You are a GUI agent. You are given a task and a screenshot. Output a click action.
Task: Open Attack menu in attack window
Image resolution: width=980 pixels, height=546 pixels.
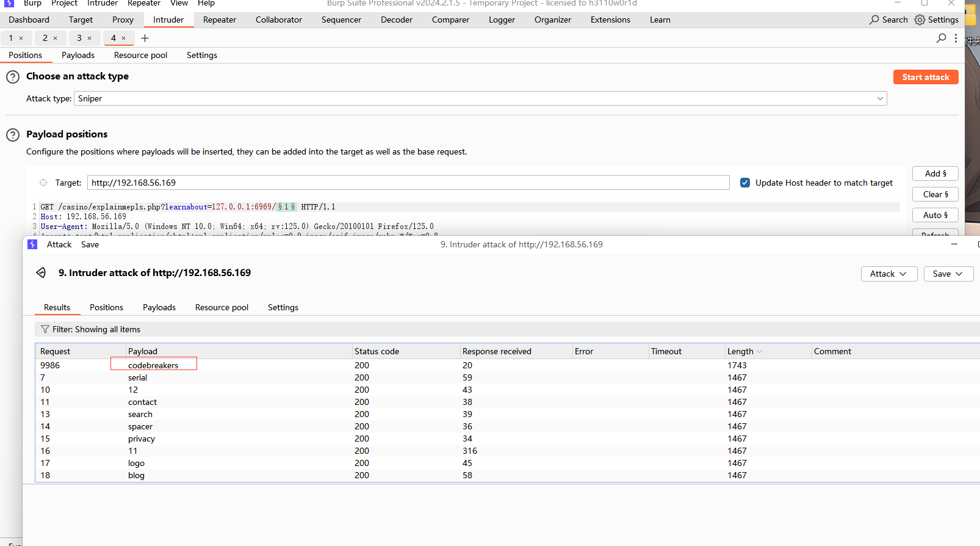pos(59,244)
